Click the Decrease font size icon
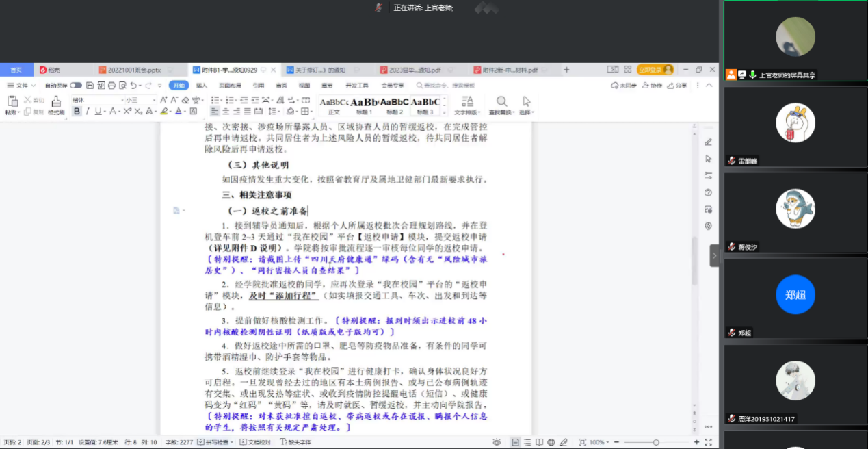868x449 pixels. point(174,100)
